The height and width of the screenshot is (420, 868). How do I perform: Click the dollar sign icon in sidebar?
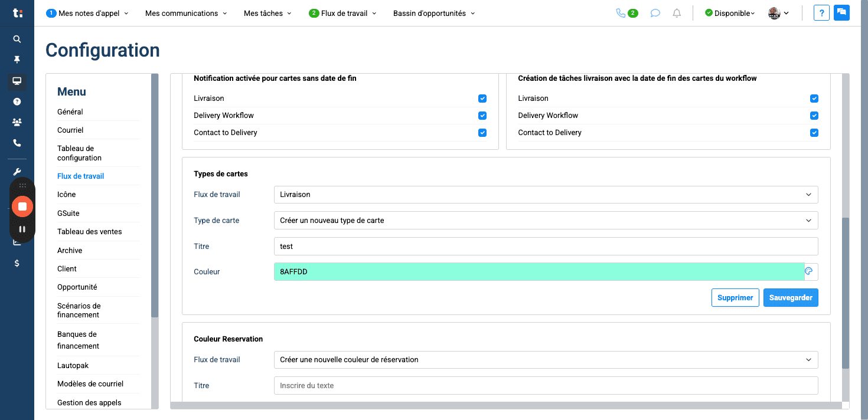tap(17, 263)
